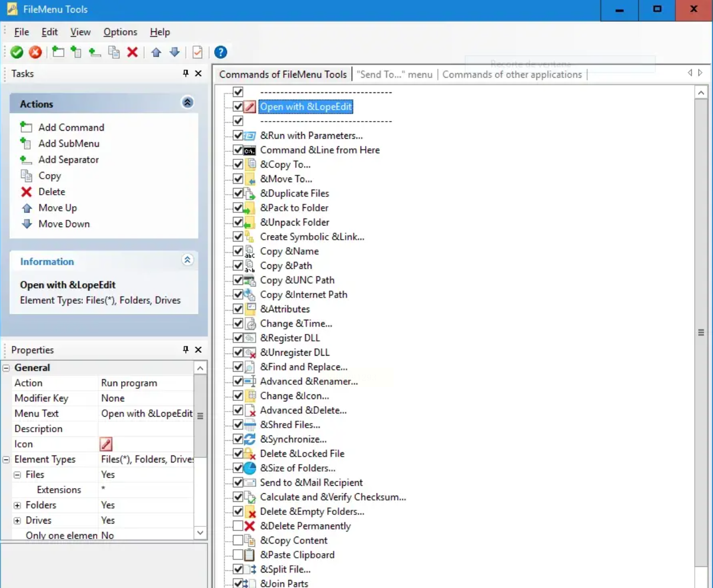This screenshot has height=588, width=713.
Task: Click the Add Command action link
Action: [71, 127]
